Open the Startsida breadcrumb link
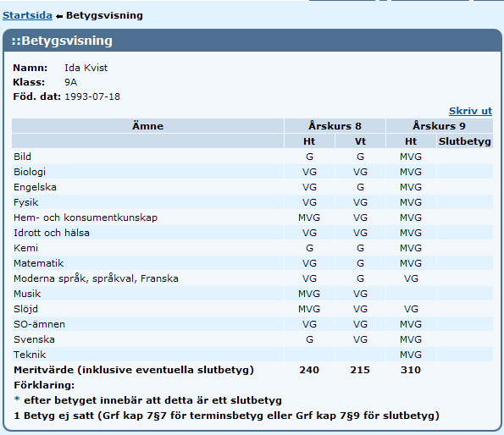 27,15
